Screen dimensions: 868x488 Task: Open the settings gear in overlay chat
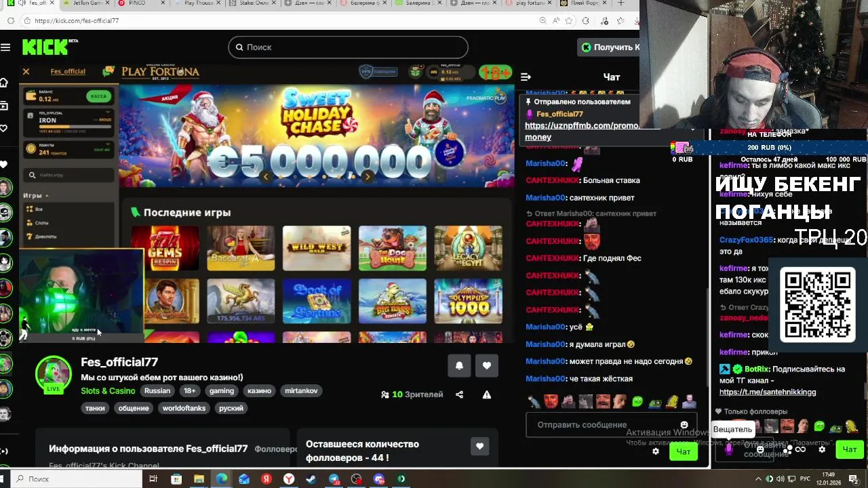tap(822, 449)
